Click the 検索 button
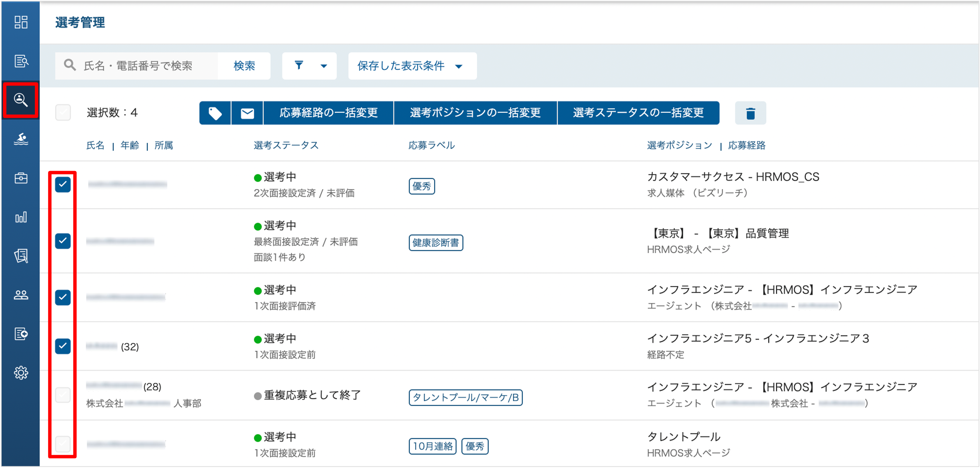Viewport: 980px width, 468px height. [x=244, y=66]
